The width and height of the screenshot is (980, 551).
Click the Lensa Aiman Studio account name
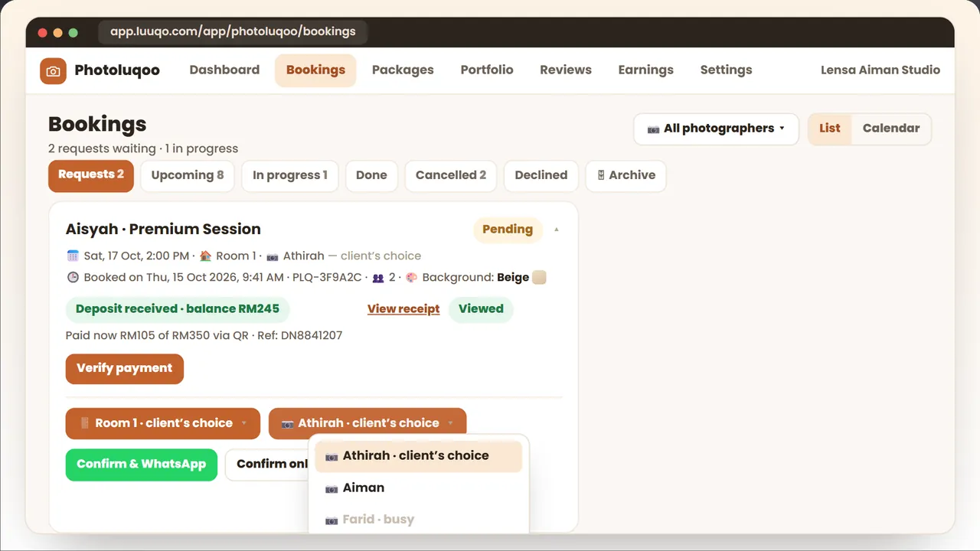click(880, 70)
